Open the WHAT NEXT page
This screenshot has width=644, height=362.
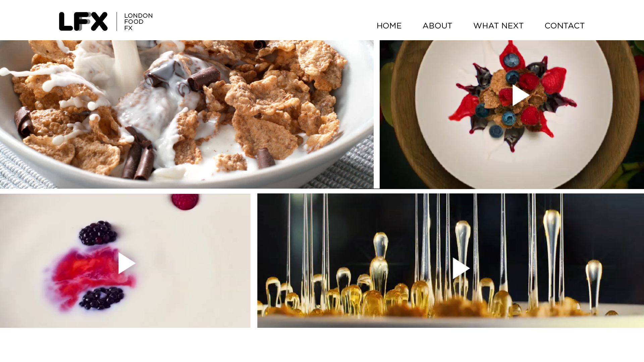498,25
